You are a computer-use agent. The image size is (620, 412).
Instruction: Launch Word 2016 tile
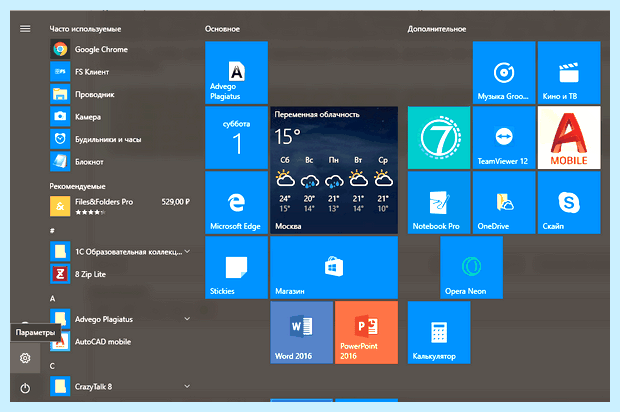point(302,333)
